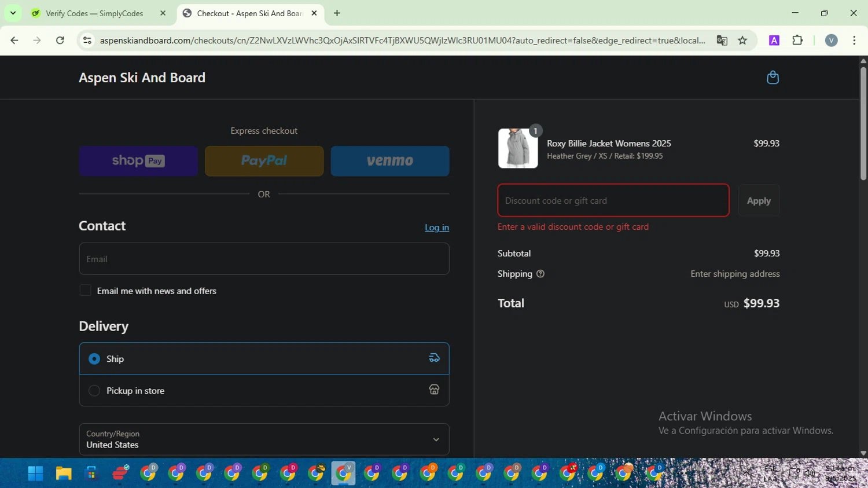
Task: Open site information icon in address bar
Action: pyautogui.click(x=87, y=41)
